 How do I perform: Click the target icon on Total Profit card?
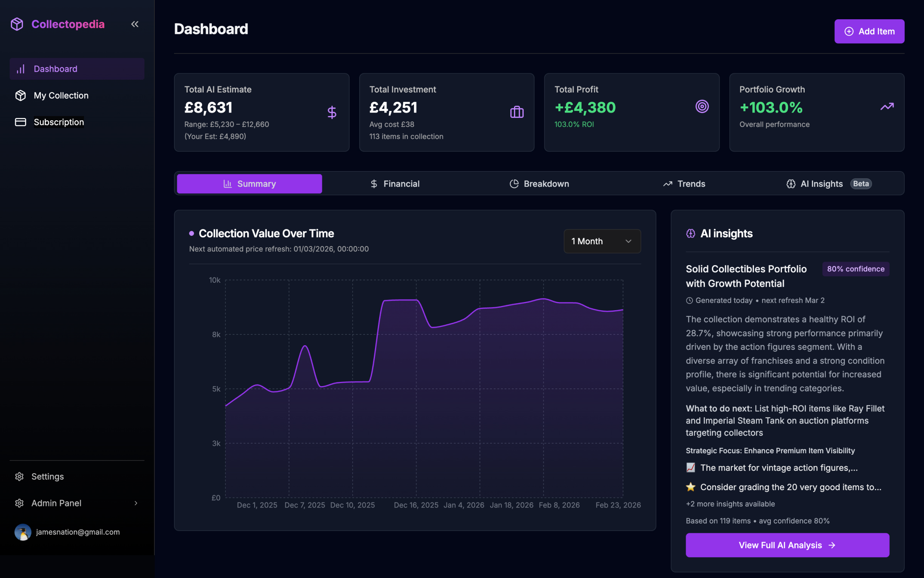click(701, 106)
